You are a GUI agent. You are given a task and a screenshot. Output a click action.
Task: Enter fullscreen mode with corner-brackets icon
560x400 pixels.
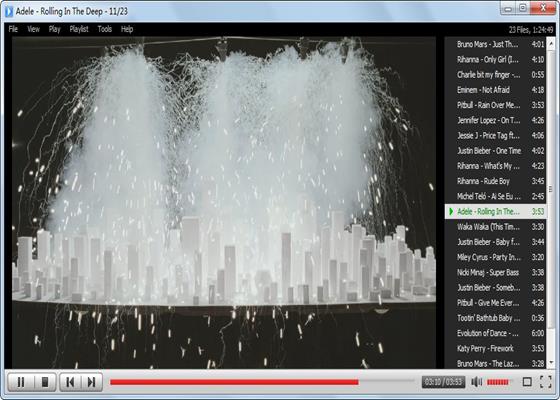546,382
